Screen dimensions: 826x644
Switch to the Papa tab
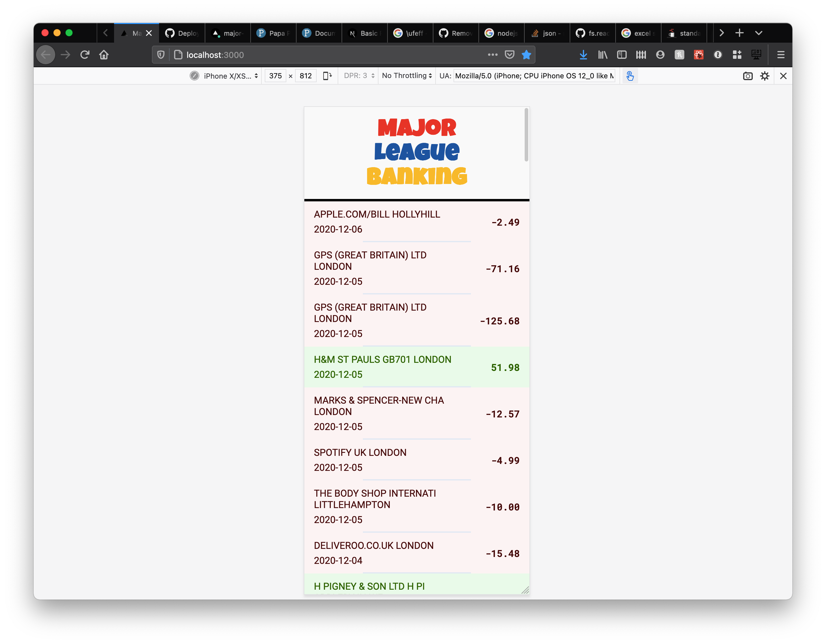(x=273, y=33)
